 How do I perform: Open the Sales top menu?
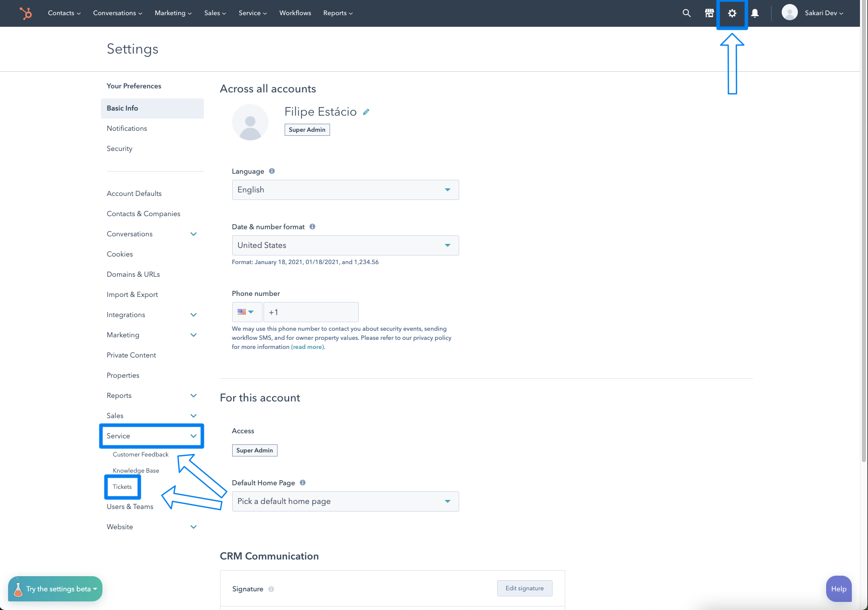click(x=215, y=13)
